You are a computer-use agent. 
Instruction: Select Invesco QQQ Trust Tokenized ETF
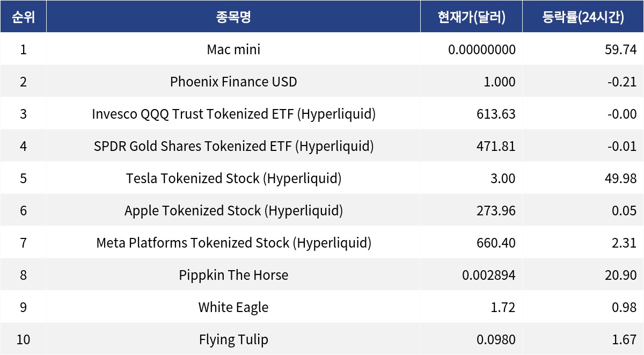[233, 114]
